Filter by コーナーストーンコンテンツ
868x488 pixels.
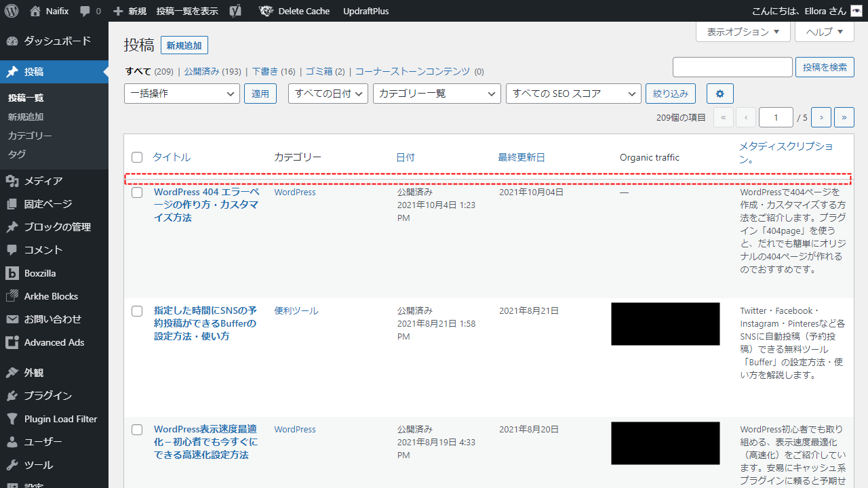(412, 71)
